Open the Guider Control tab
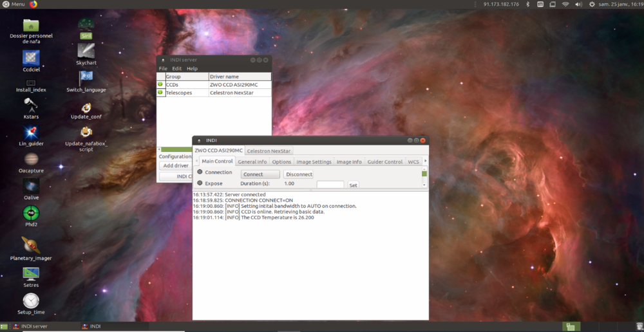This screenshot has width=644, height=332. tap(385, 161)
